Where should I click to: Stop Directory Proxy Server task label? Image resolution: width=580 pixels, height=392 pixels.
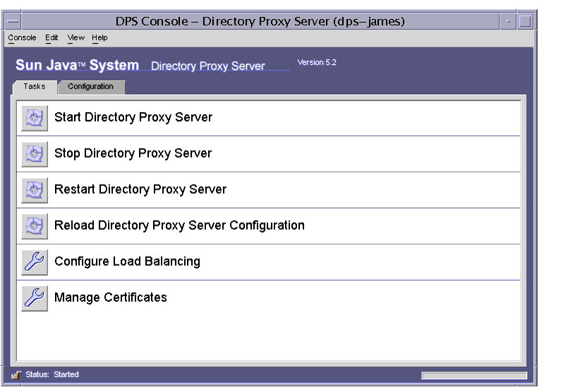[133, 153]
